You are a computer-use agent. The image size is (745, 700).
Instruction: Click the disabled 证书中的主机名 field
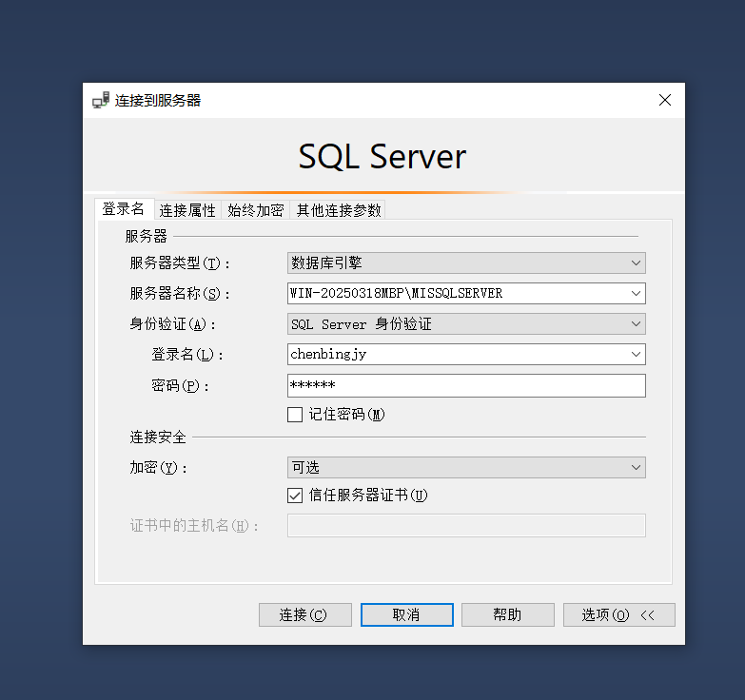pos(466,526)
